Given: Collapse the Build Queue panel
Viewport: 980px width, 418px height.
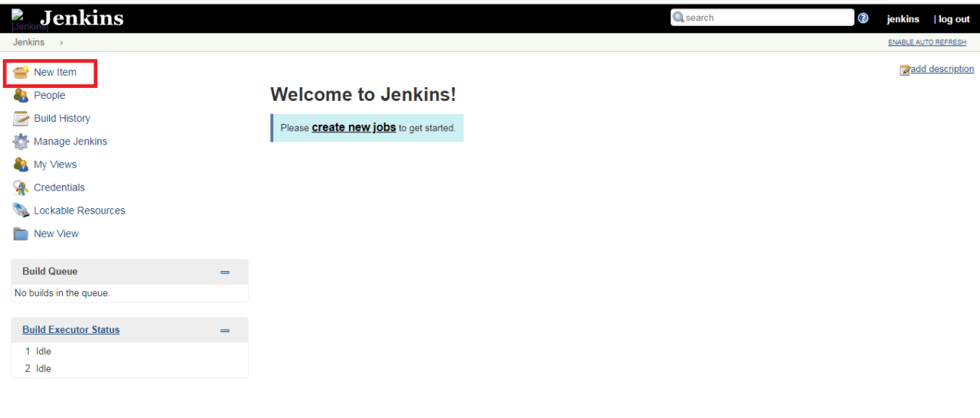Looking at the screenshot, I should 225,272.
